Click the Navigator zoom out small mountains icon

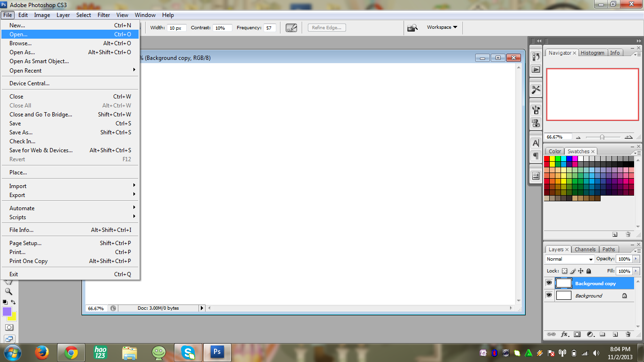(x=578, y=138)
